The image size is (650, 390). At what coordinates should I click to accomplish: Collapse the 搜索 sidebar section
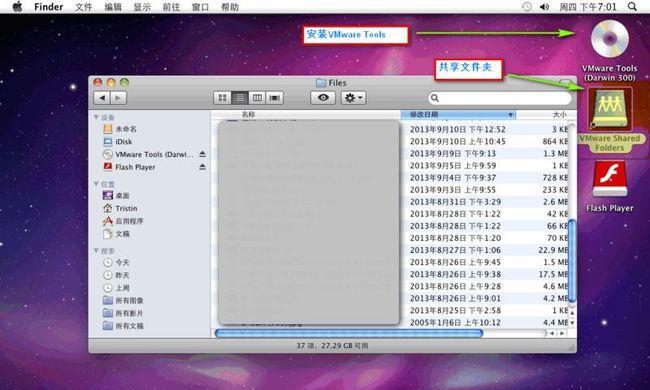(96, 251)
